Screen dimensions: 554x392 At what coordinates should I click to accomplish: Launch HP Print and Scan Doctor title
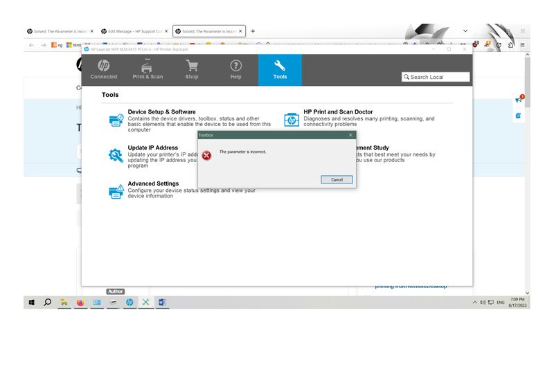[x=338, y=112]
